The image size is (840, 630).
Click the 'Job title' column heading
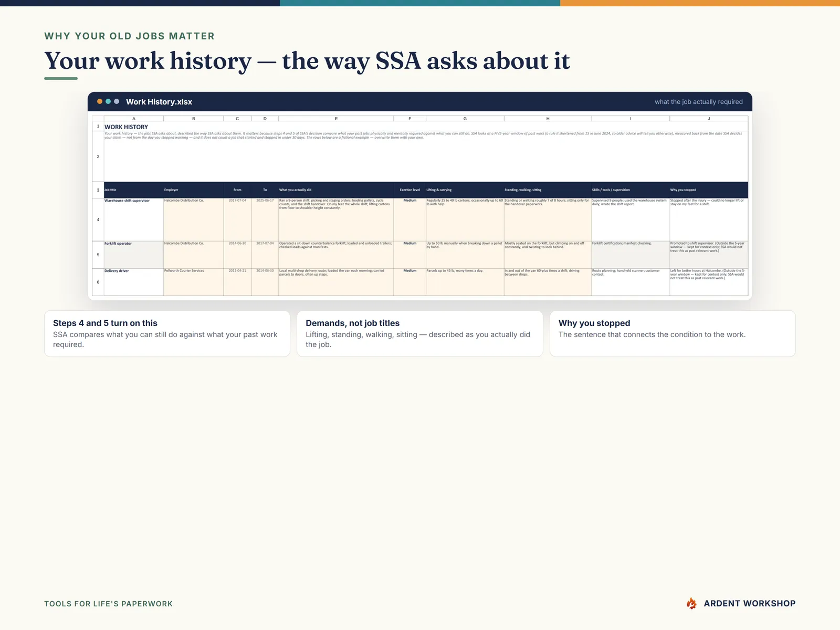134,190
